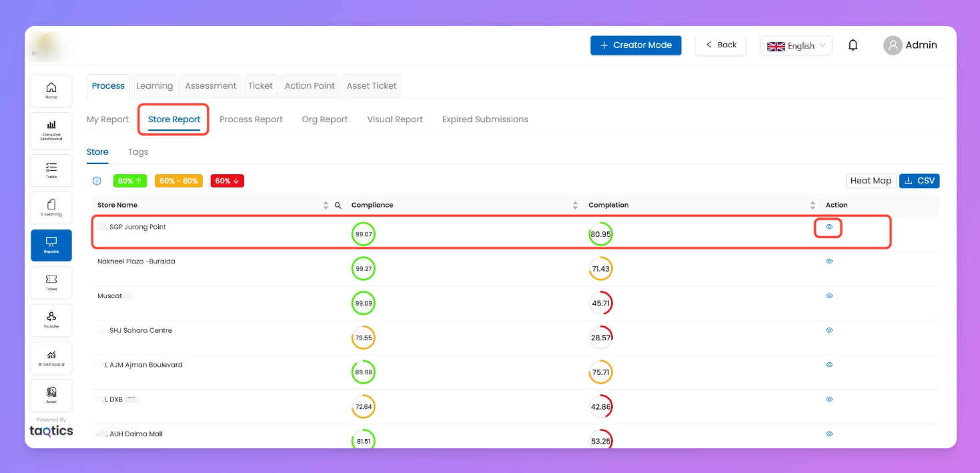Open the Home sidebar icon
The height and width of the screenshot is (473, 980).
(x=51, y=91)
